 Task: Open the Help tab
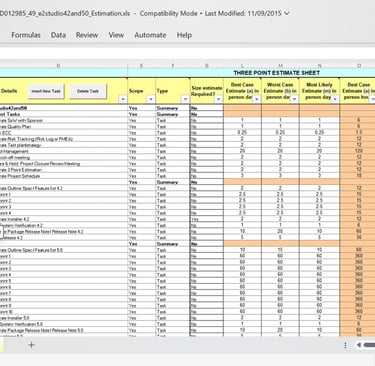click(x=184, y=35)
